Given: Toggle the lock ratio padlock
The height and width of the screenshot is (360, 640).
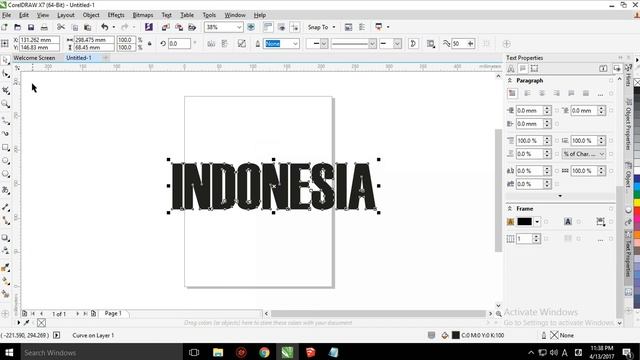Looking at the screenshot, I should tap(149, 44).
